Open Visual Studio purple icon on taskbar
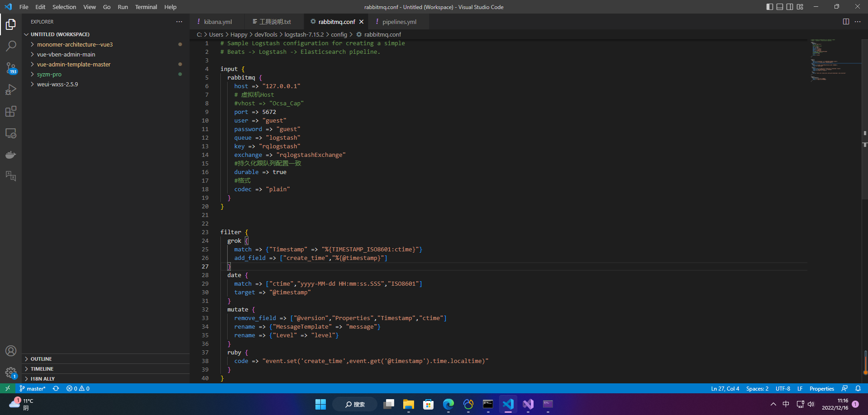868x415 pixels. click(x=528, y=404)
